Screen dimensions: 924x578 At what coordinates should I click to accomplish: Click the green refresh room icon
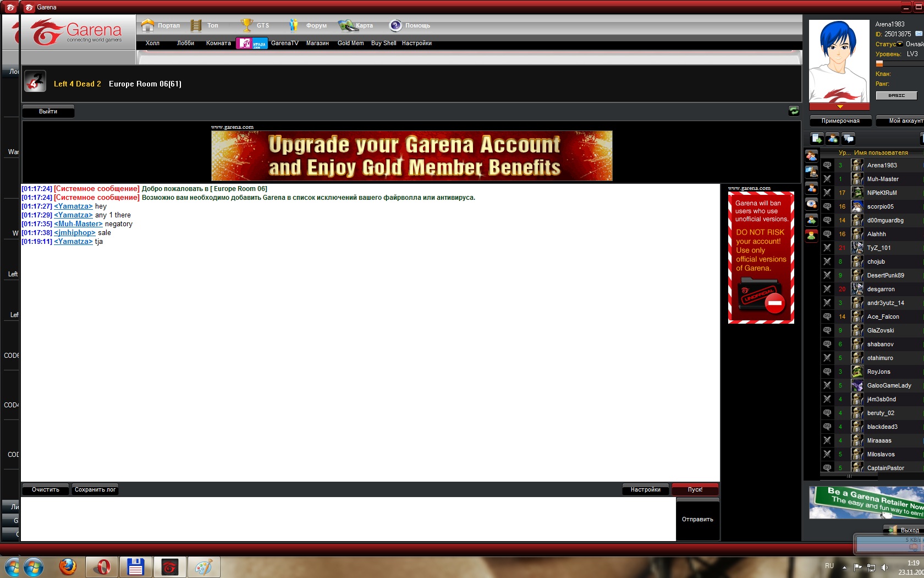pos(794,111)
